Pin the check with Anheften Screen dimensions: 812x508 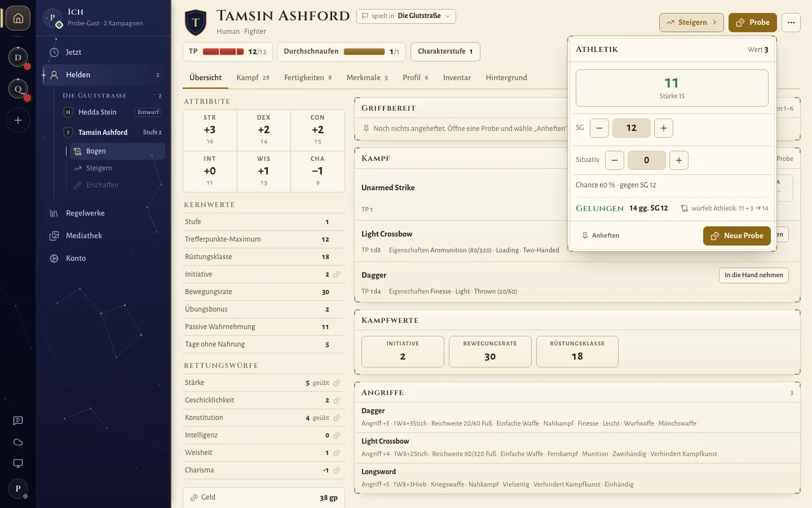point(601,236)
